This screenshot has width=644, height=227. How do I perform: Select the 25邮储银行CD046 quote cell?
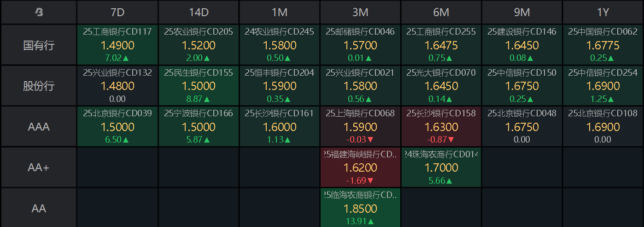pos(360,45)
